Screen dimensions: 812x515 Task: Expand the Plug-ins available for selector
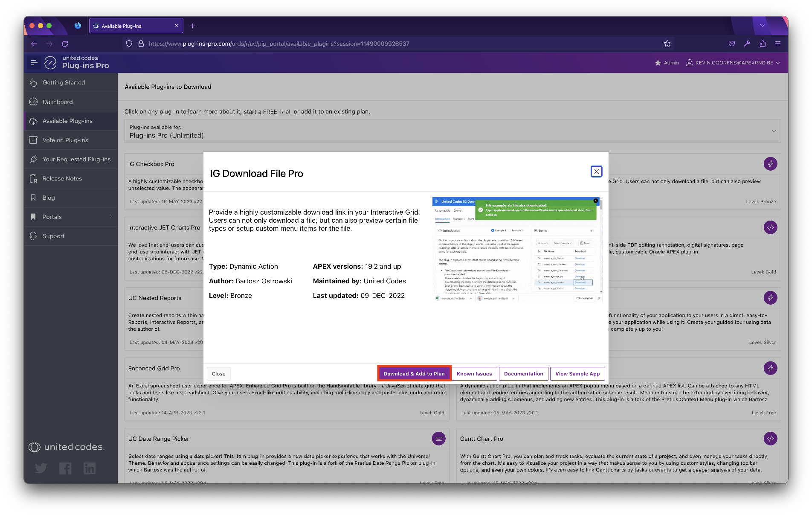coord(452,131)
